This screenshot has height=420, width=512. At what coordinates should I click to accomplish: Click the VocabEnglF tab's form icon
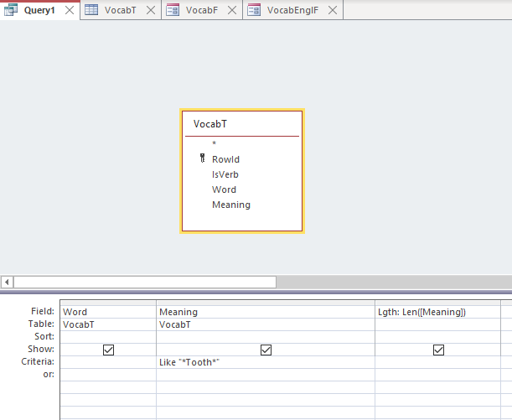254,10
